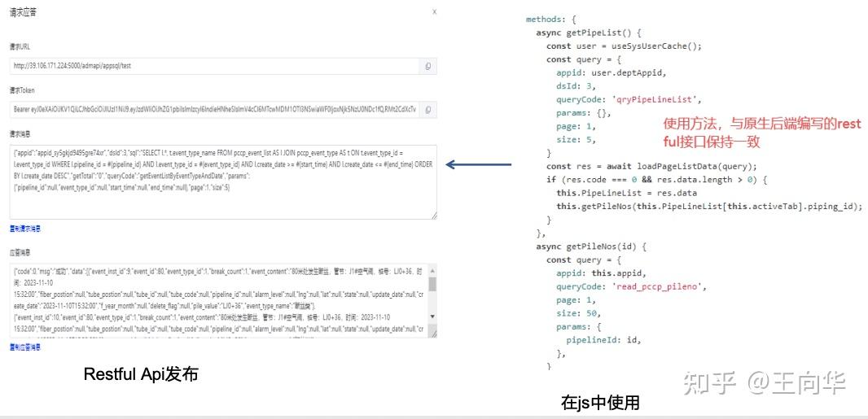Click the 应答消息 label
This screenshot has height=419, width=868.
tap(20, 252)
